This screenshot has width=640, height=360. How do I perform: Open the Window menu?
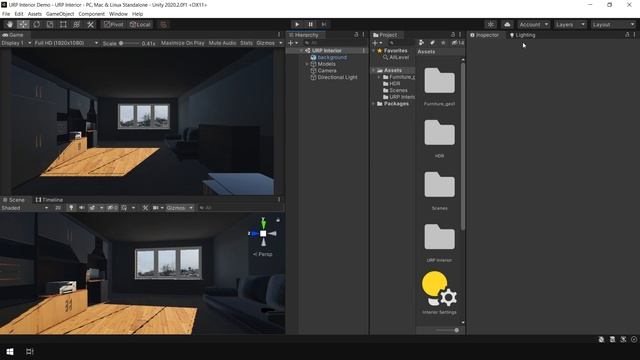click(x=118, y=14)
